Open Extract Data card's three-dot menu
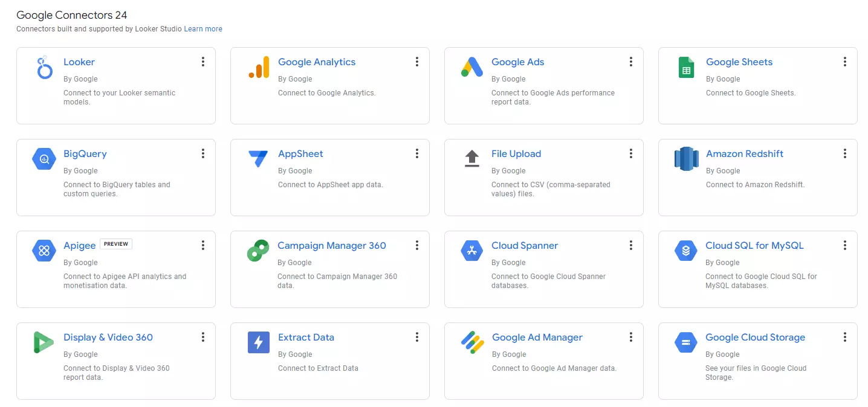The image size is (868, 407). click(417, 337)
